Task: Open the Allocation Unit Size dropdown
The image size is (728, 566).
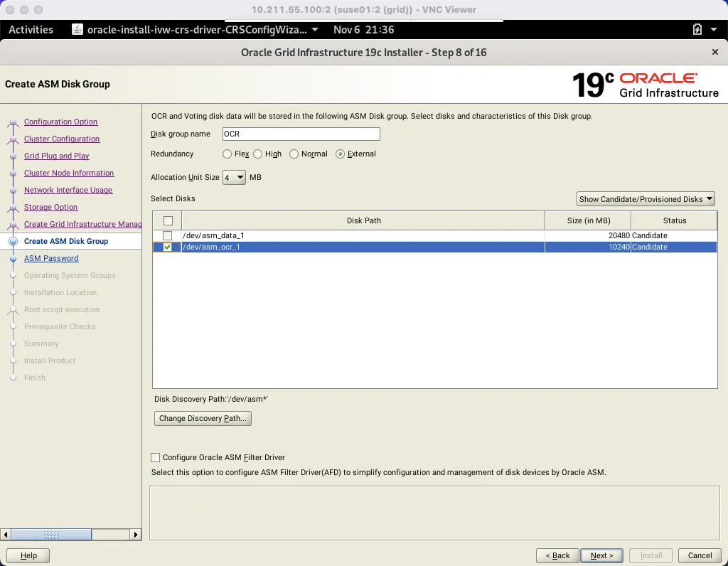Action: (x=234, y=177)
